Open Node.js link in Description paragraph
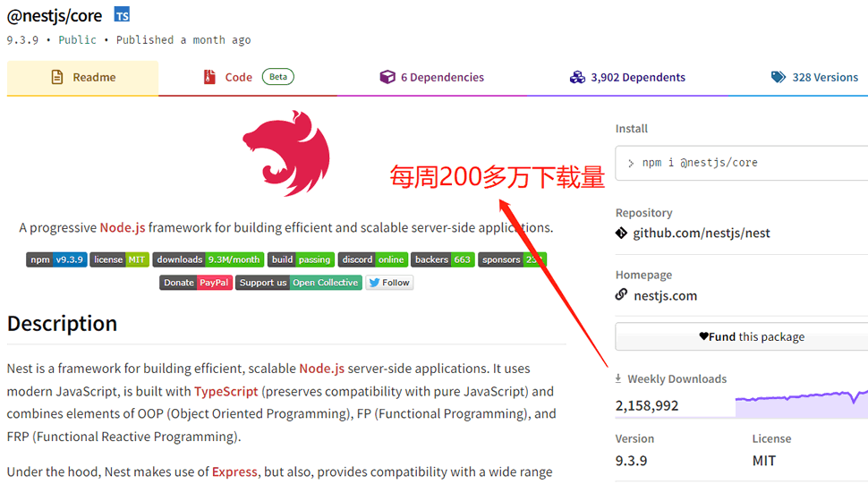 click(321, 369)
